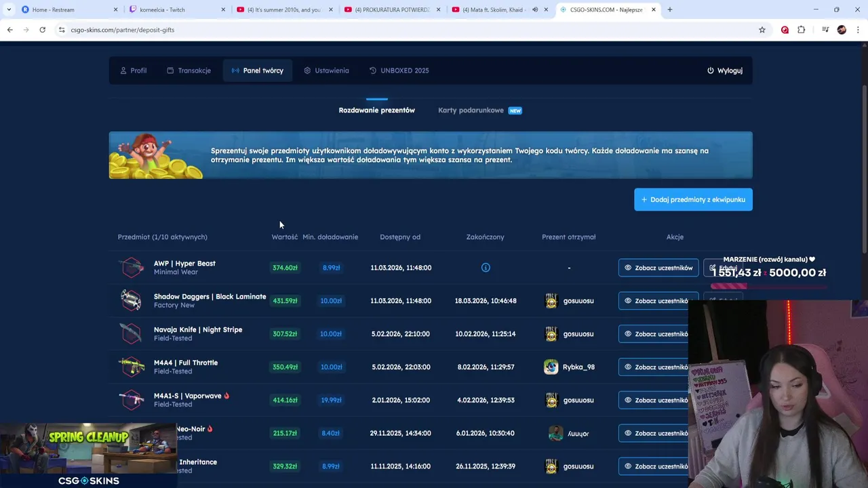Click the site information icon in address bar

[62, 30]
